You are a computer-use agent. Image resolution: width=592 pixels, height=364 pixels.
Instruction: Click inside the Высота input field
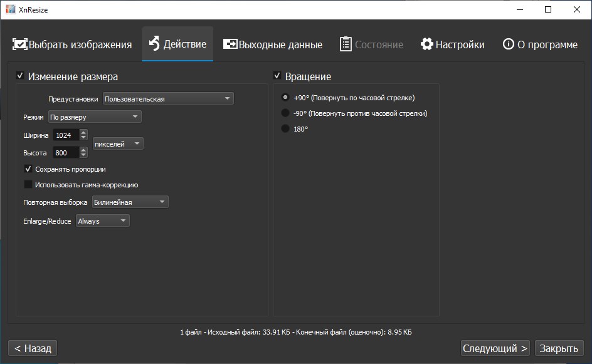click(66, 152)
